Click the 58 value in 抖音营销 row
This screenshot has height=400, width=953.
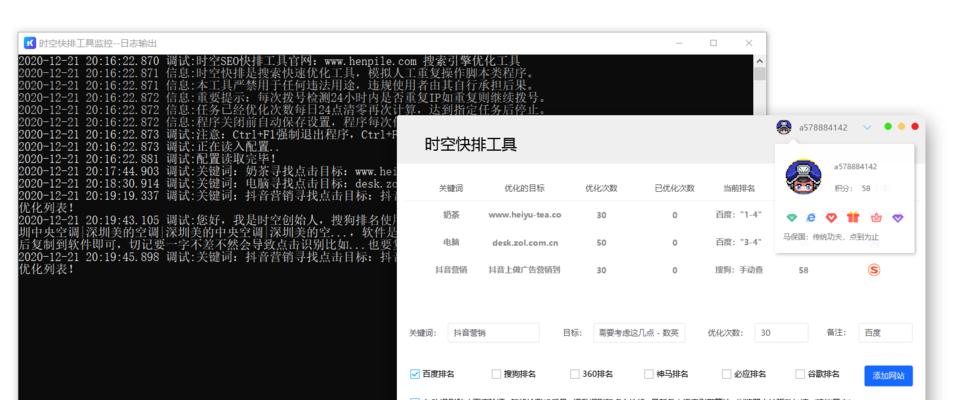coord(803,271)
